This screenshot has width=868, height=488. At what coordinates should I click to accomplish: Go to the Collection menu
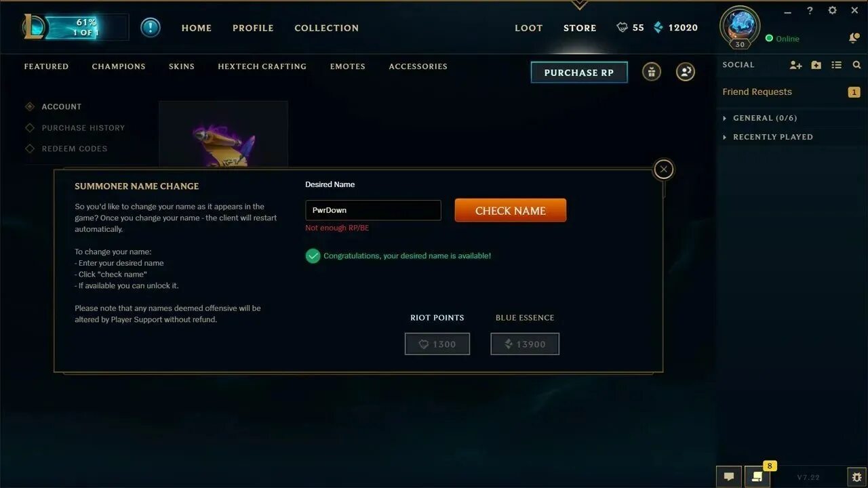pos(326,28)
